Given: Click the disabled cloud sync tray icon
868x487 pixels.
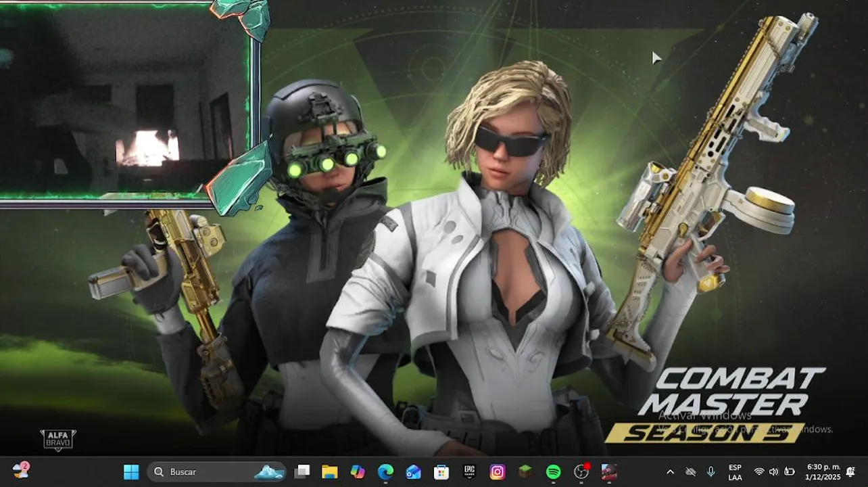Looking at the screenshot, I should pyautogui.click(x=690, y=471).
